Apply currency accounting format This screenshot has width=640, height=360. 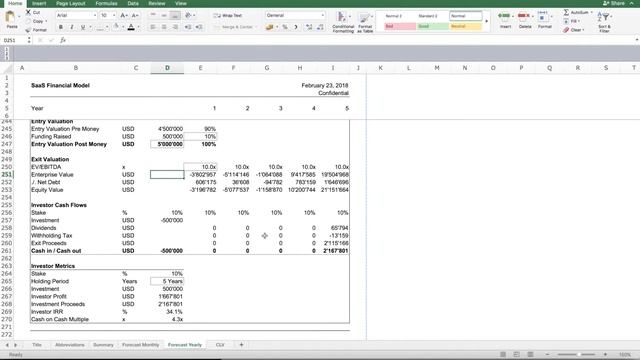click(x=269, y=27)
